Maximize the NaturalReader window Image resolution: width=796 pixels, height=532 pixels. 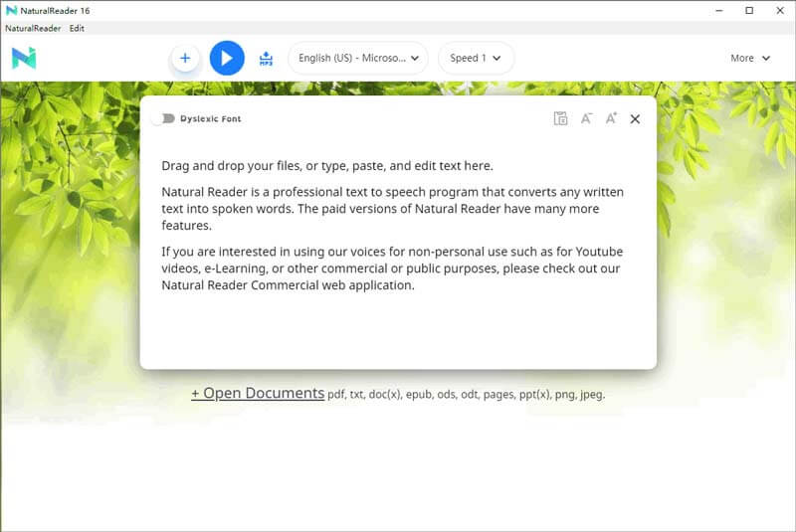click(x=749, y=10)
